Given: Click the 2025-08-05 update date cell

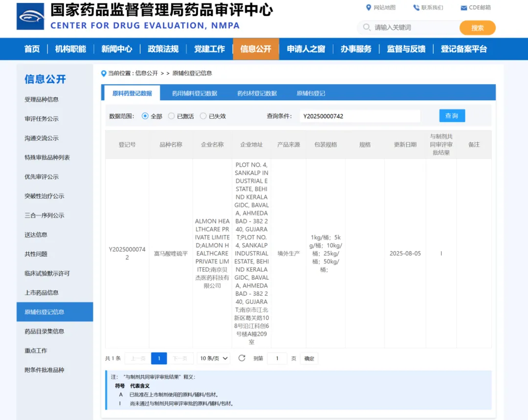Looking at the screenshot, I should [x=405, y=253].
